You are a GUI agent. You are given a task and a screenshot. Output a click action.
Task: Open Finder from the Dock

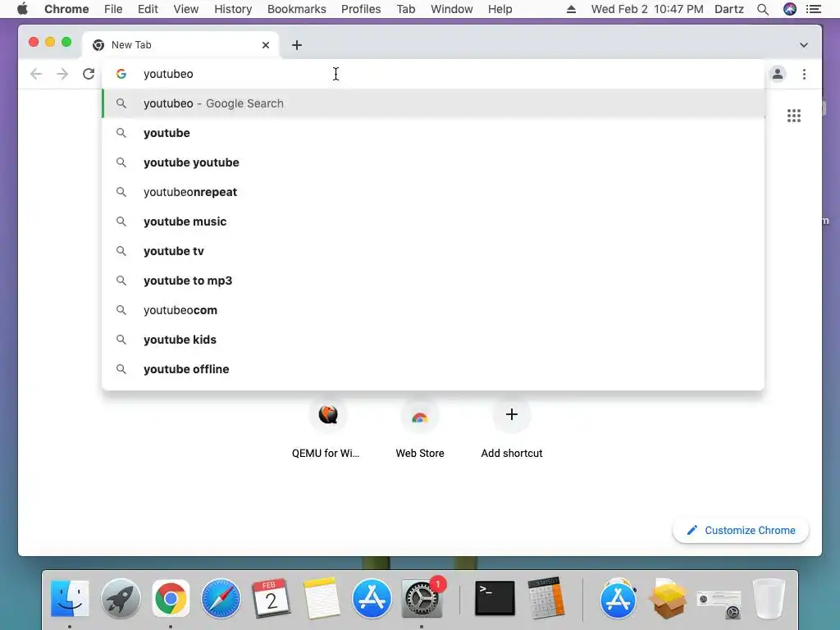[70, 598]
